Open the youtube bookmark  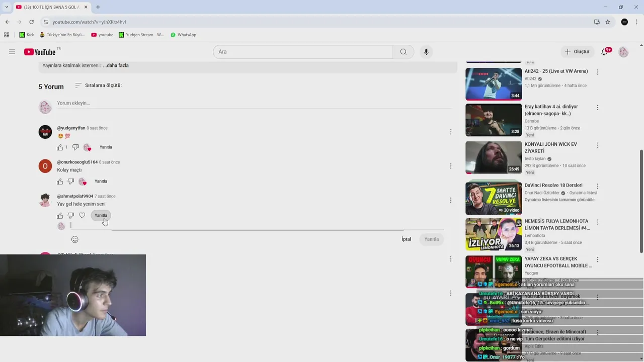pyautogui.click(x=102, y=35)
